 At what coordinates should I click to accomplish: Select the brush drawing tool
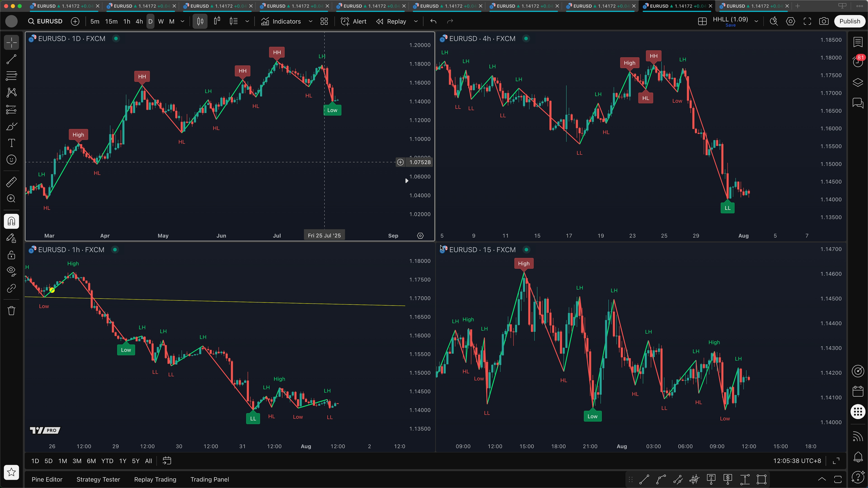[12, 126]
